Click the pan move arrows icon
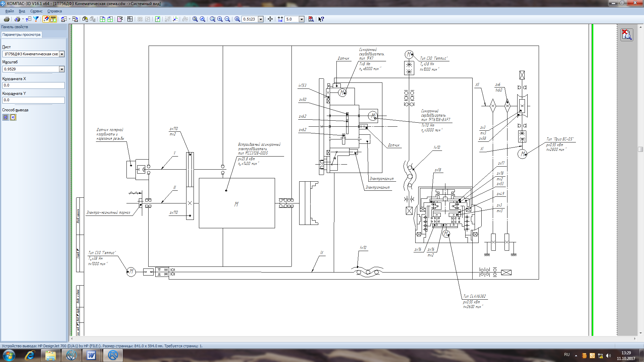This screenshot has height=362, width=644. click(x=270, y=19)
